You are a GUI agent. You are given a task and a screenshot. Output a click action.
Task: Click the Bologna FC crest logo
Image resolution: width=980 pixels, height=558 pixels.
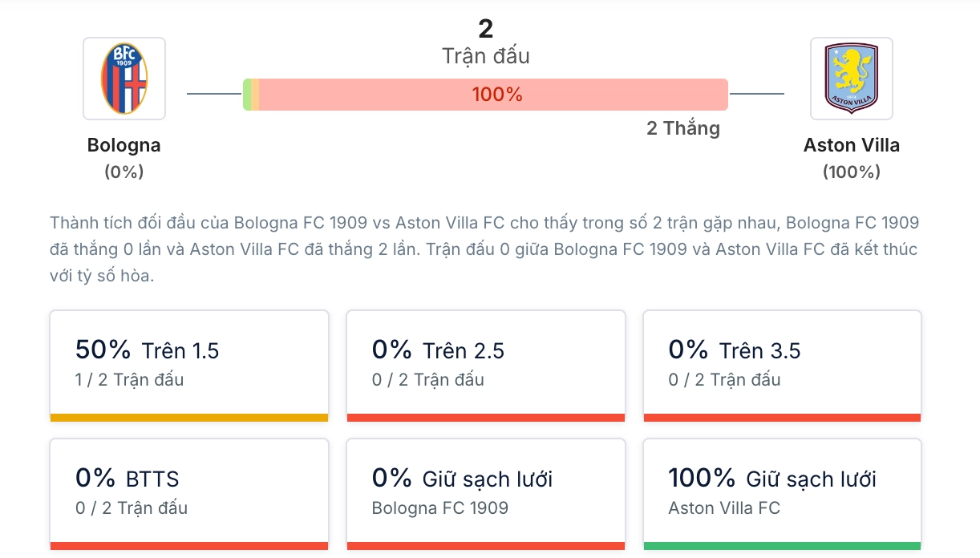click(x=124, y=78)
